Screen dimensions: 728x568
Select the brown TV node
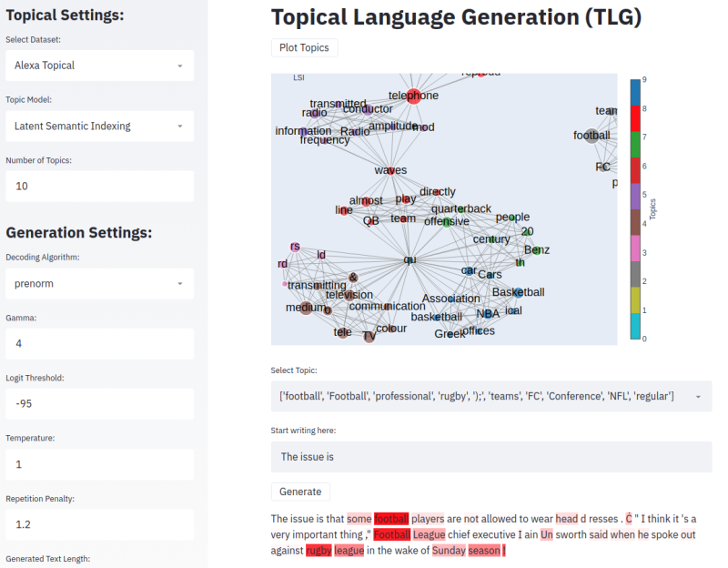point(369,336)
